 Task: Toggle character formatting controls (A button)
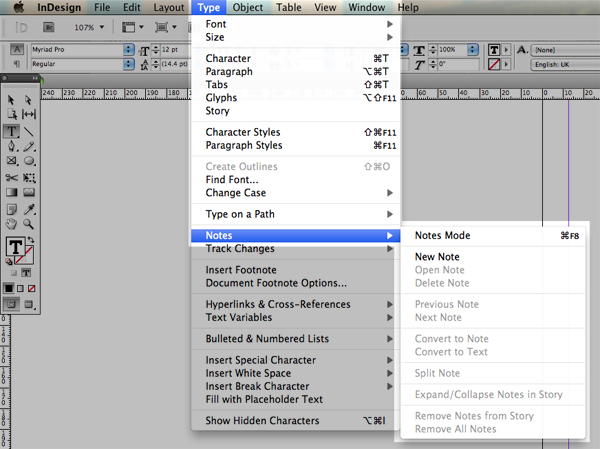[x=16, y=49]
